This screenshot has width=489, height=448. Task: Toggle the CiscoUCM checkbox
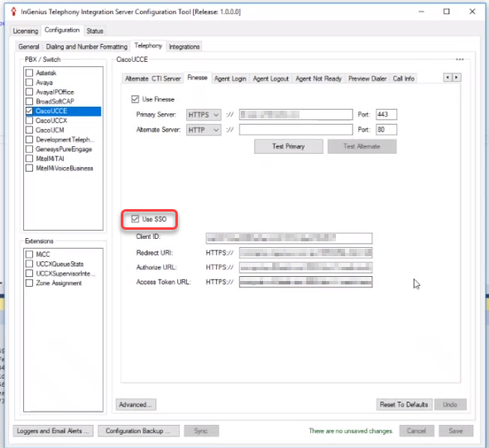click(x=29, y=130)
